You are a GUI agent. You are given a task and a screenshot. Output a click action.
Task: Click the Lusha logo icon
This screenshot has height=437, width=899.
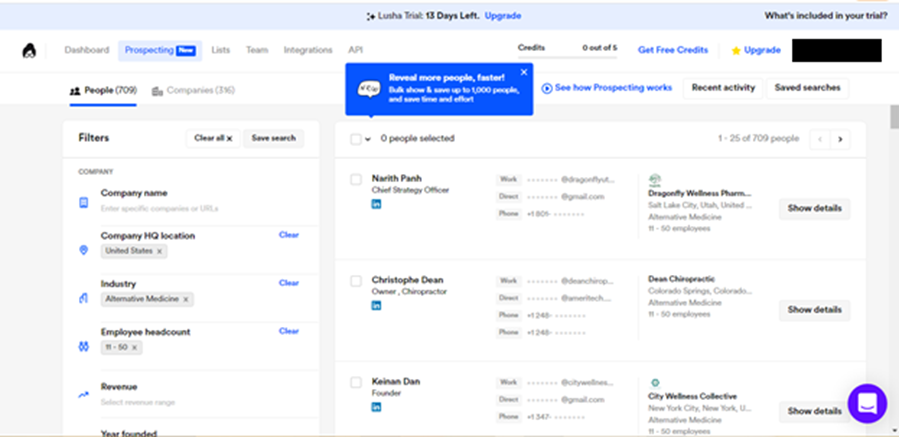point(29,50)
